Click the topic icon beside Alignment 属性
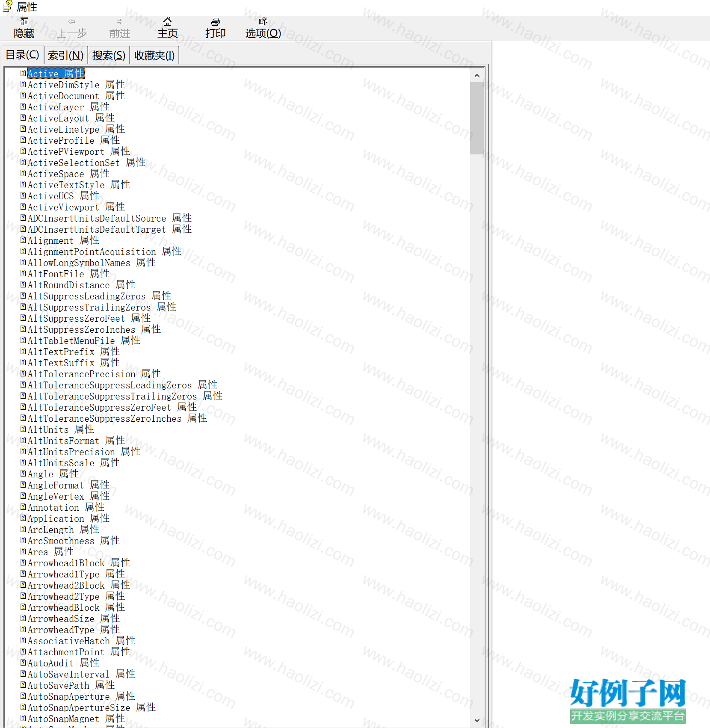This screenshot has height=728, width=710. tap(23, 240)
